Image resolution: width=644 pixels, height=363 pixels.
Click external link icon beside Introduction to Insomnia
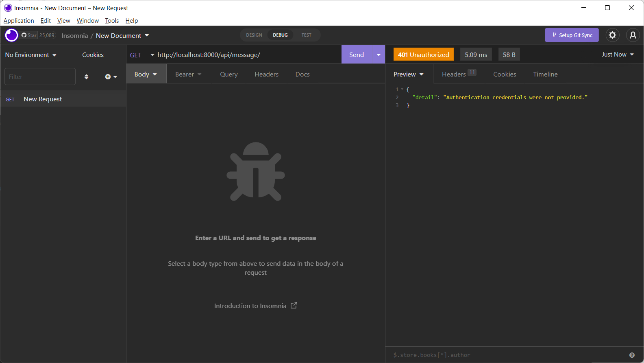click(x=294, y=305)
